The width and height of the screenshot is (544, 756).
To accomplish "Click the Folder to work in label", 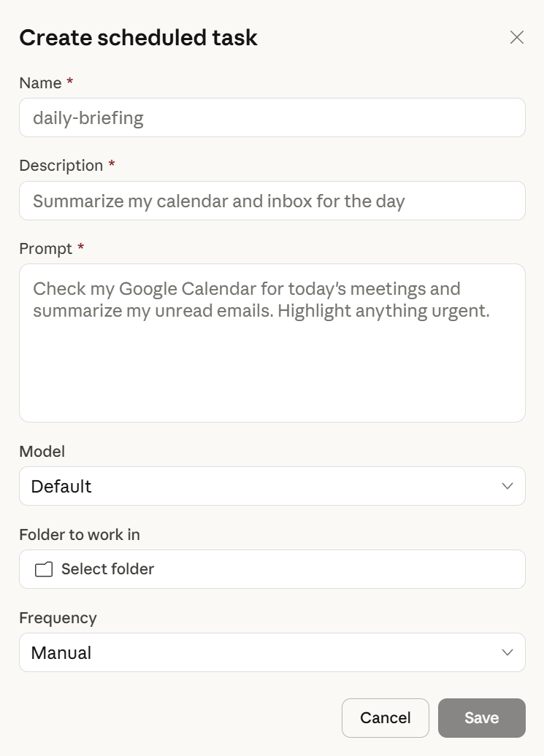I will [x=80, y=535].
